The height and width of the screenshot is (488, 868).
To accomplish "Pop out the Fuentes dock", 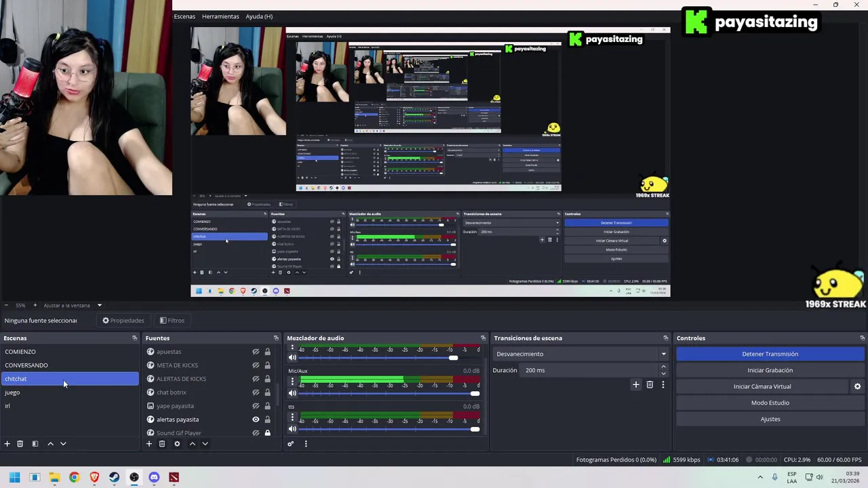I will 276,338.
